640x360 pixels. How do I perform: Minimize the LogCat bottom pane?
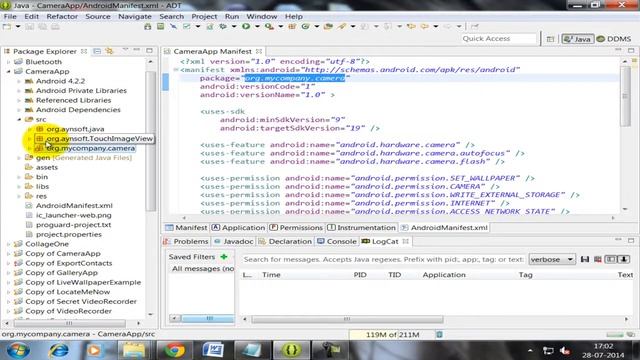[618, 240]
